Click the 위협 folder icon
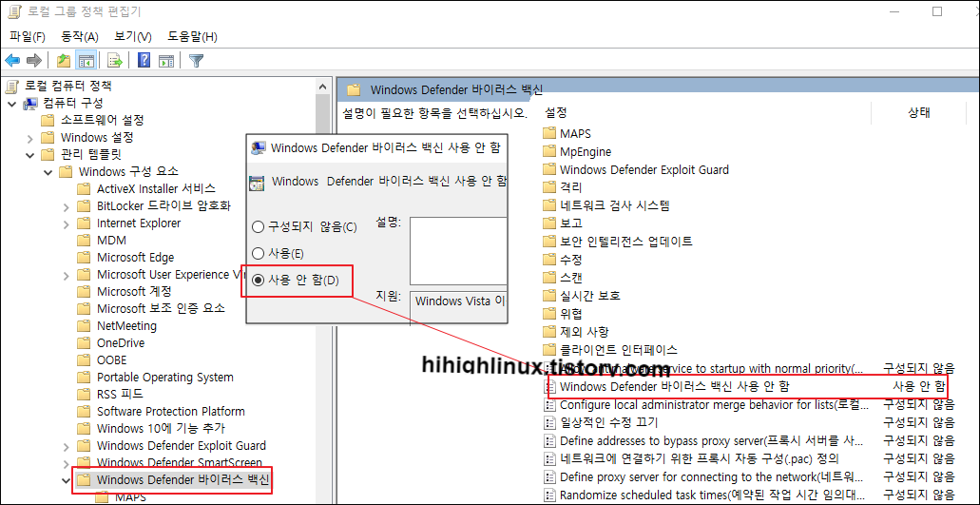The width and height of the screenshot is (980, 505). (549, 313)
